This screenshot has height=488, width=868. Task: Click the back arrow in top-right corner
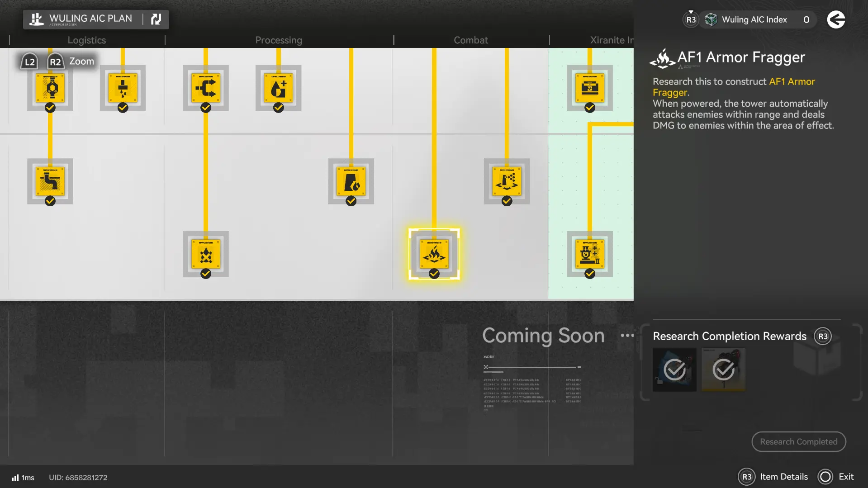pyautogui.click(x=836, y=19)
